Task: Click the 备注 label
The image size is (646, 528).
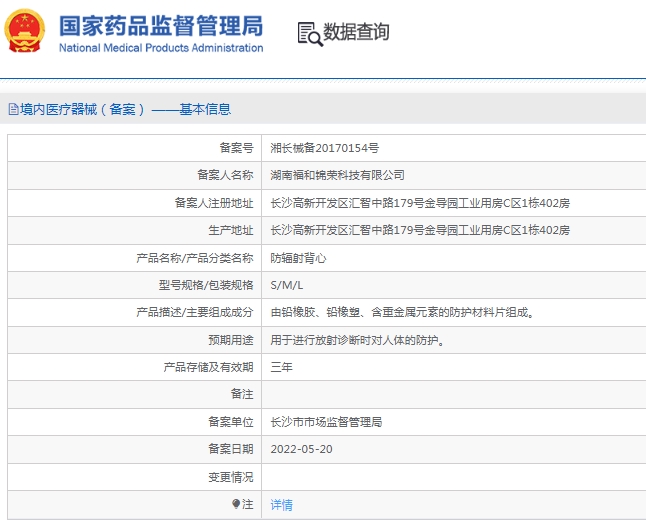Action: pos(242,394)
